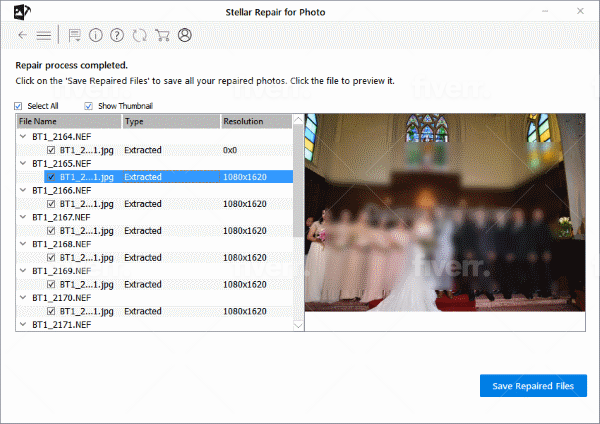Click the file list vertical scrollbar thumb
This screenshot has width=600, height=424.
298,181
